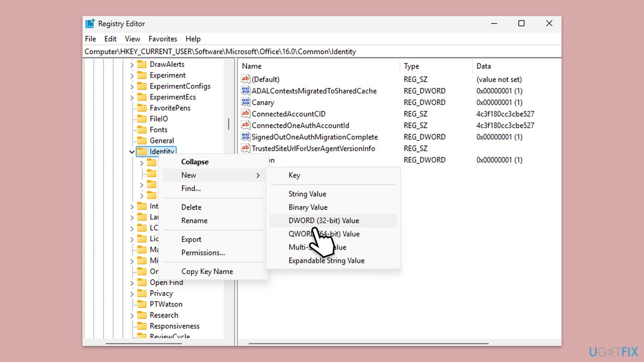Screen dimensions: 644x362
Task: Click the 4c3f180cc3cbe527 data for ConnectedAccountCID
Action: point(506,114)
